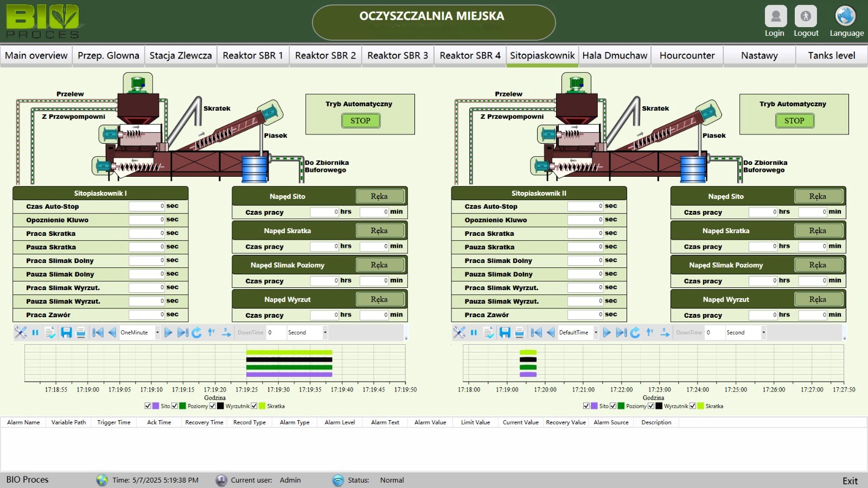Screen dimensions: 868x488
Task: Open the DefaultTime range dropdown
Action: coord(596,332)
